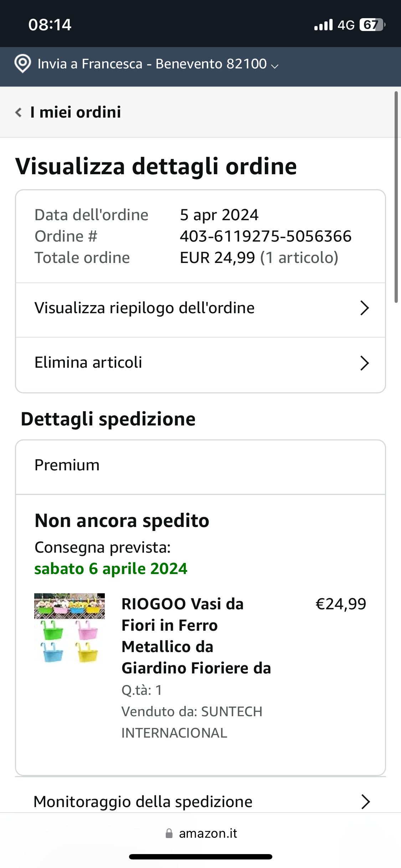Tap the home indicator bar at bottom

(x=200, y=857)
